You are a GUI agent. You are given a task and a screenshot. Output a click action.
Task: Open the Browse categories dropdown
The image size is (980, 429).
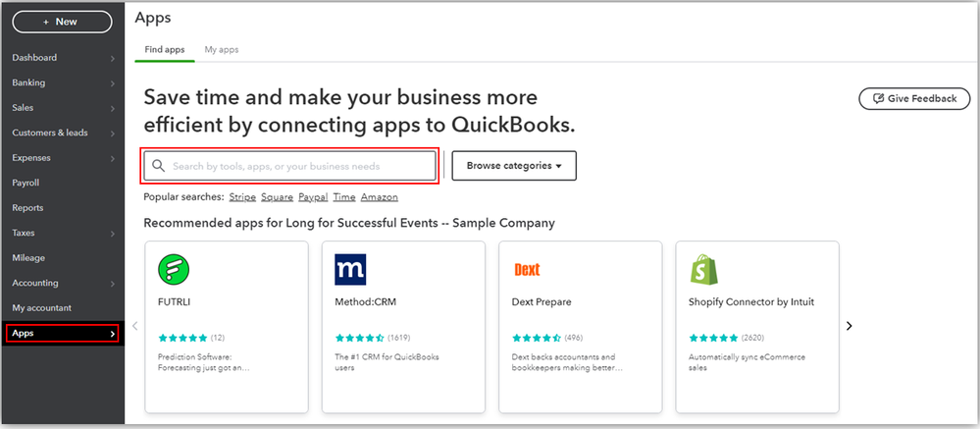click(x=514, y=166)
